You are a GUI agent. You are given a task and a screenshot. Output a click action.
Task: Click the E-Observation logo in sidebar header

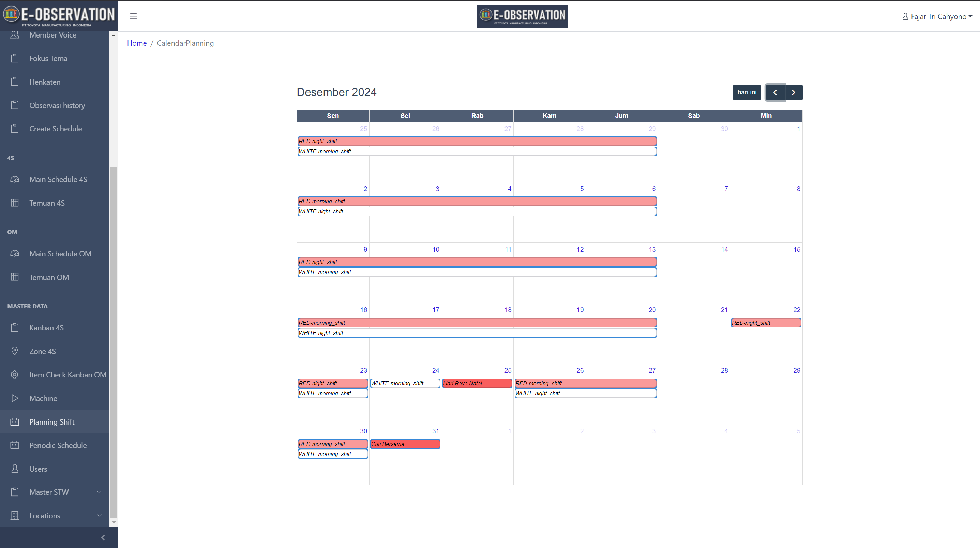pos(59,16)
